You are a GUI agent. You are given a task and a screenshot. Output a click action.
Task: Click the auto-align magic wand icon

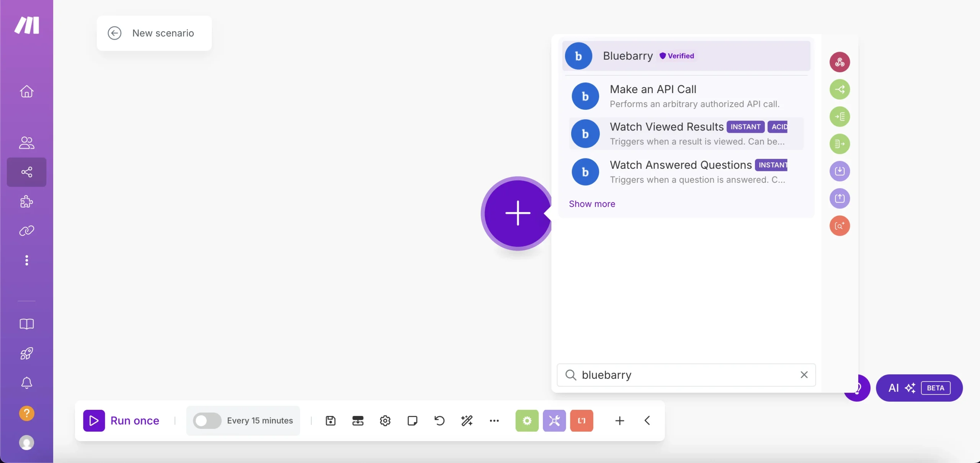pos(467,421)
